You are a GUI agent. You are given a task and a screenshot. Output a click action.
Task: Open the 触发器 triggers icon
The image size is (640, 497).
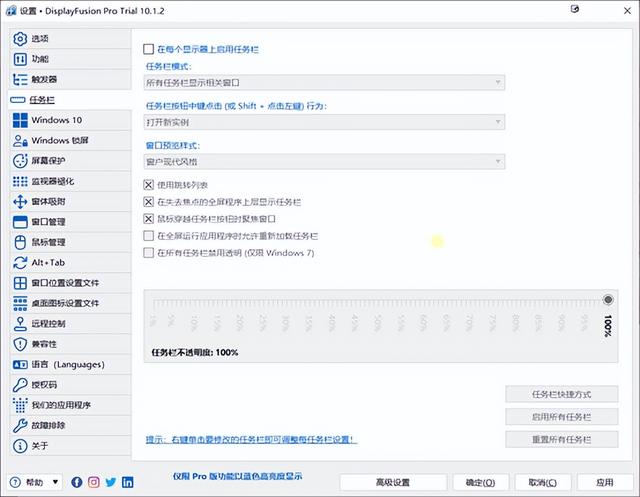click(20, 80)
